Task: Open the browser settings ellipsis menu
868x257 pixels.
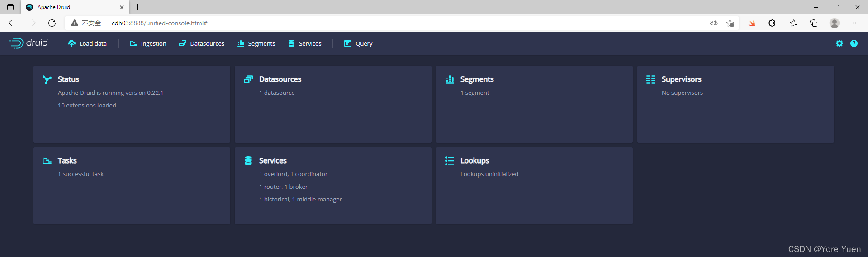Action: pos(855,23)
